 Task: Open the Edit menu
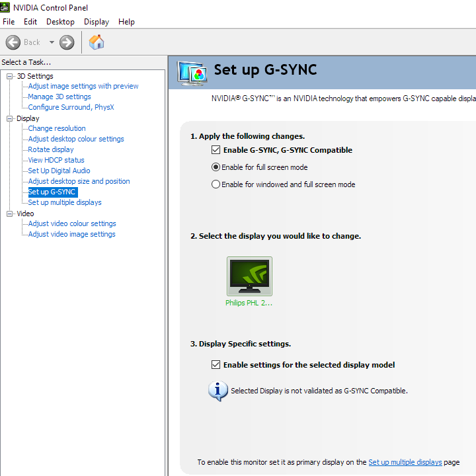(x=30, y=22)
